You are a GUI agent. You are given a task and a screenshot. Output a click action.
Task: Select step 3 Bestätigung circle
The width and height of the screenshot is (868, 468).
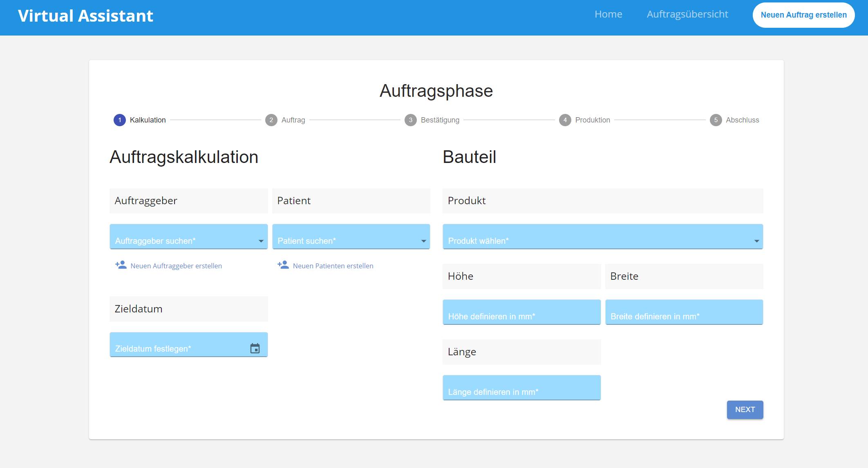411,120
